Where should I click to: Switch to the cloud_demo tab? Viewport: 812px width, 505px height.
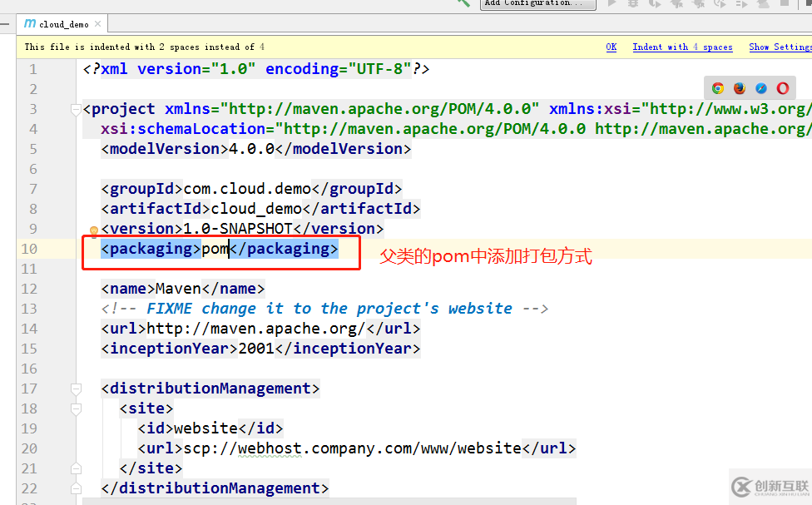click(64, 24)
